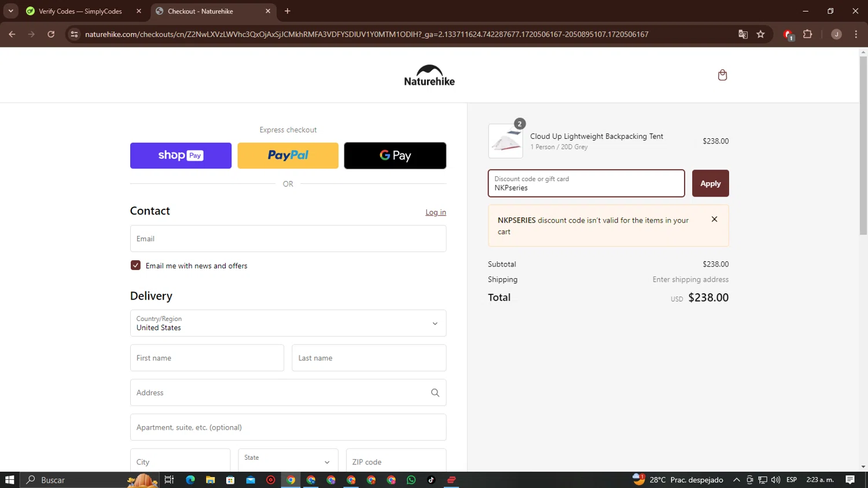Screen dimensions: 868x488
Task: Click the Cloud Up tent thumbnail
Action: [506, 141]
